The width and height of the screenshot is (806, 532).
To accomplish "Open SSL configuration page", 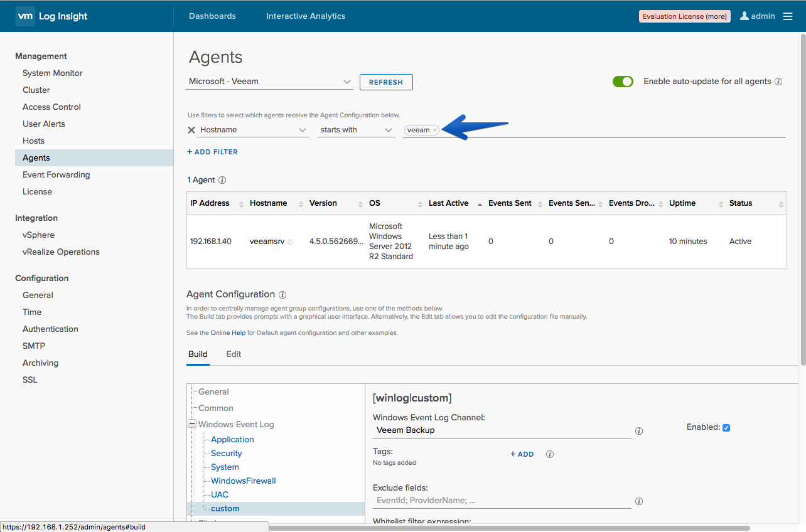I will pos(30,380).
